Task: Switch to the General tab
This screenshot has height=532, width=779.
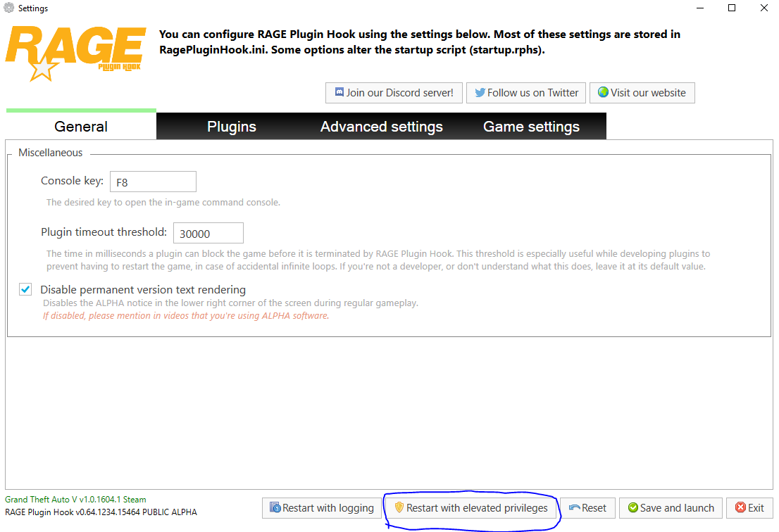Action: pos(81,126)
